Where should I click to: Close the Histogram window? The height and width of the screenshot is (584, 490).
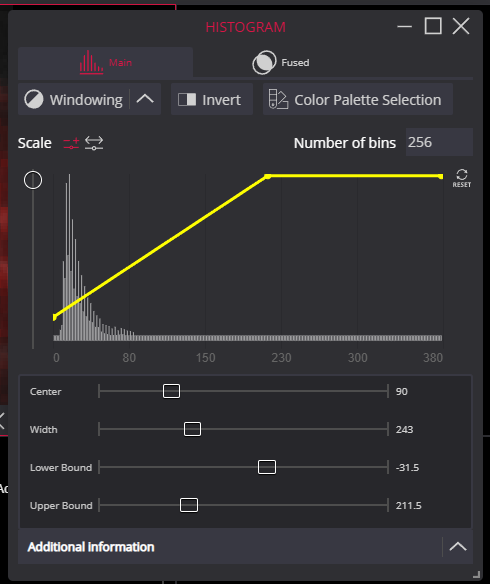(461, 26)
